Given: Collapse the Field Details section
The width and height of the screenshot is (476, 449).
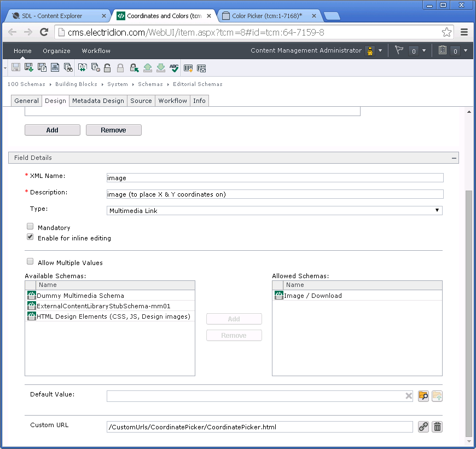Looking at the screenshot, I should pyautogui.click(x=454, y=158).
